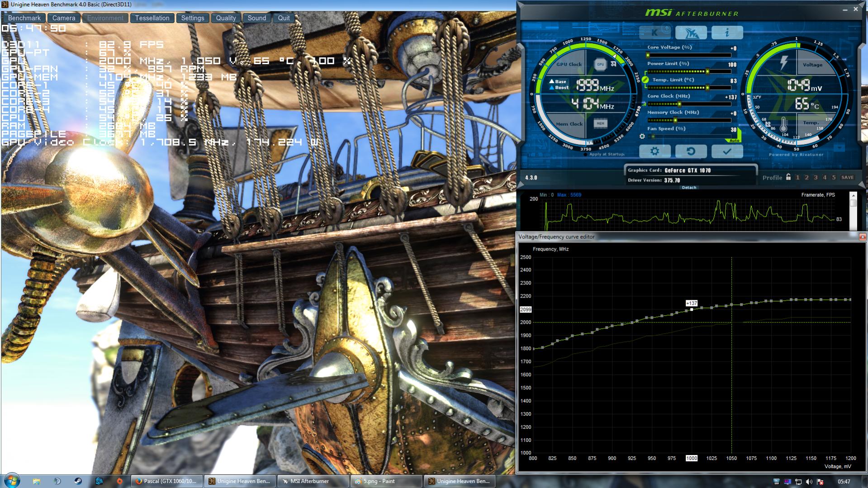Toggle Auto fan speed mode

click(735, 141)
